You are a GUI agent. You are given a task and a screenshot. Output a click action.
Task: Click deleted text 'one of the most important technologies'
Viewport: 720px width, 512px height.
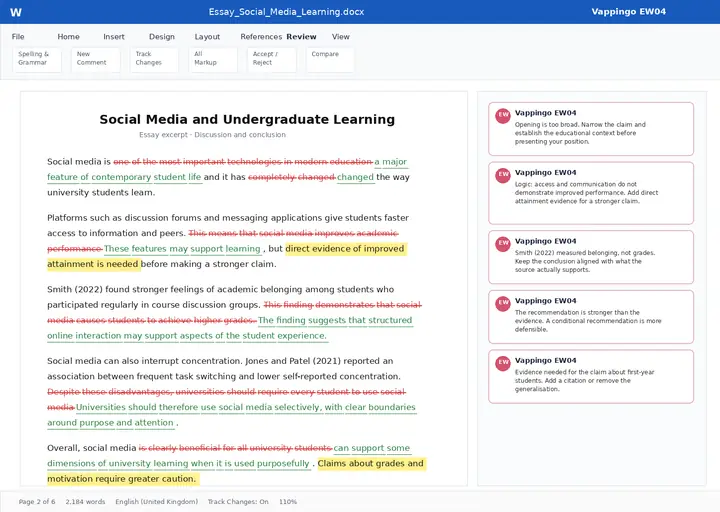click(x=197, y=162)
